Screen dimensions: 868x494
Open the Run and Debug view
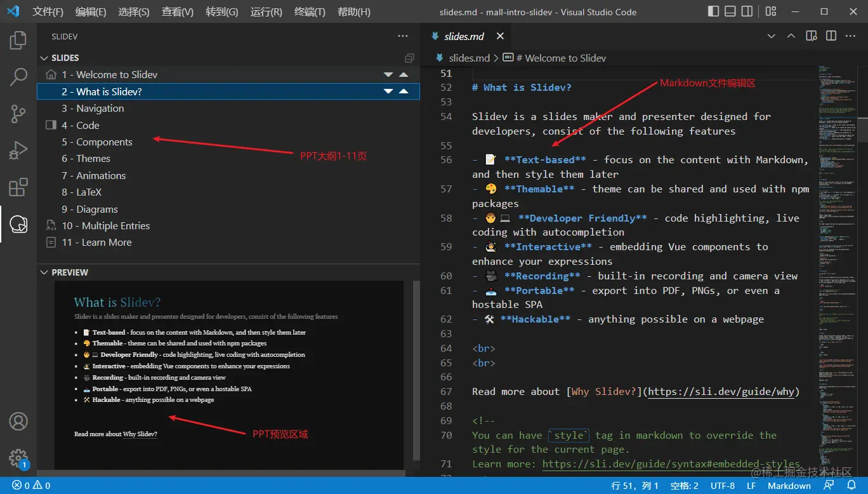tap(18, 150)
